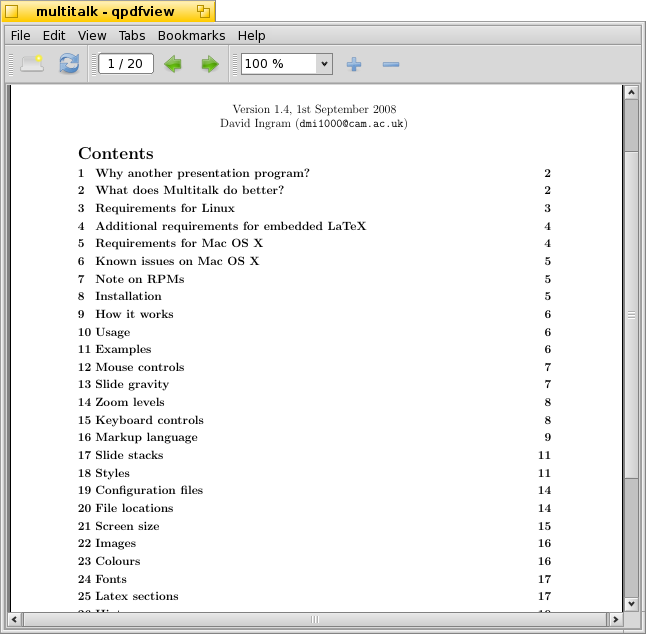Click contents entry 'Fonts'
The width and height of the screenshot is (646, 634).
click(x=111, y=579)
